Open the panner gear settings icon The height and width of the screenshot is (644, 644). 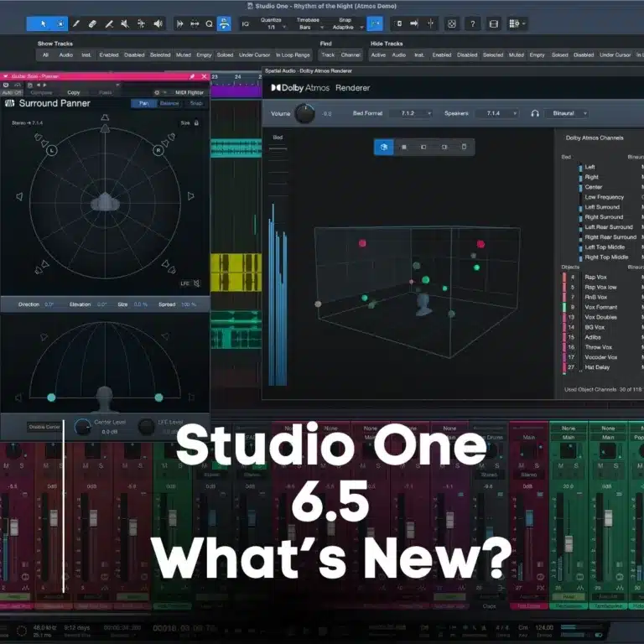click(x=157, y=92)
